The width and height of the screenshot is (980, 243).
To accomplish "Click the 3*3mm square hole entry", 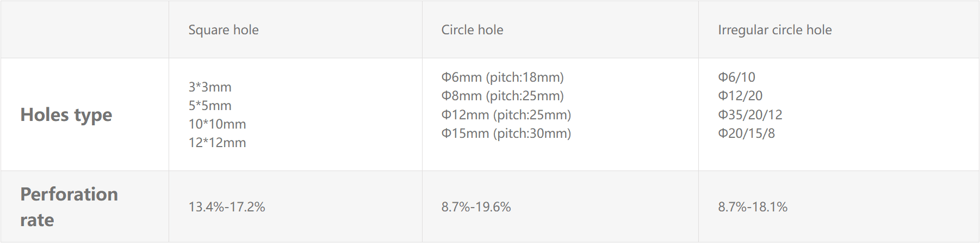I will pos(210,87).
